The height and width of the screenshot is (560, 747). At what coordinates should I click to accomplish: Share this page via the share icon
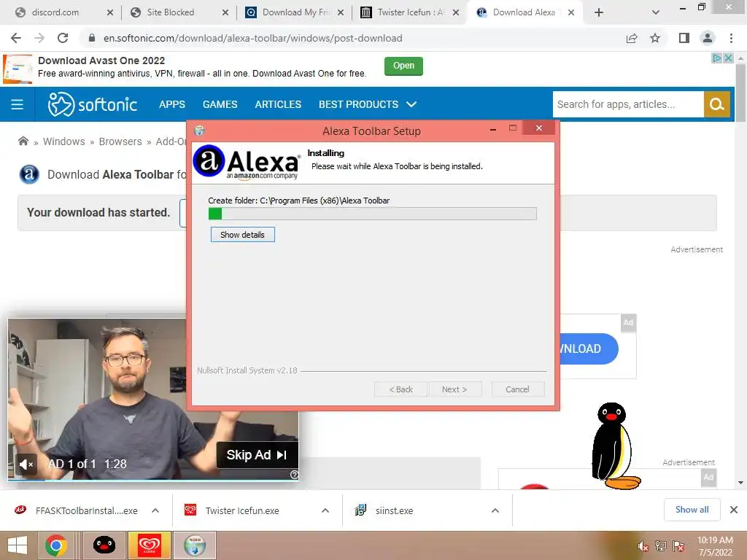[632, 38]
